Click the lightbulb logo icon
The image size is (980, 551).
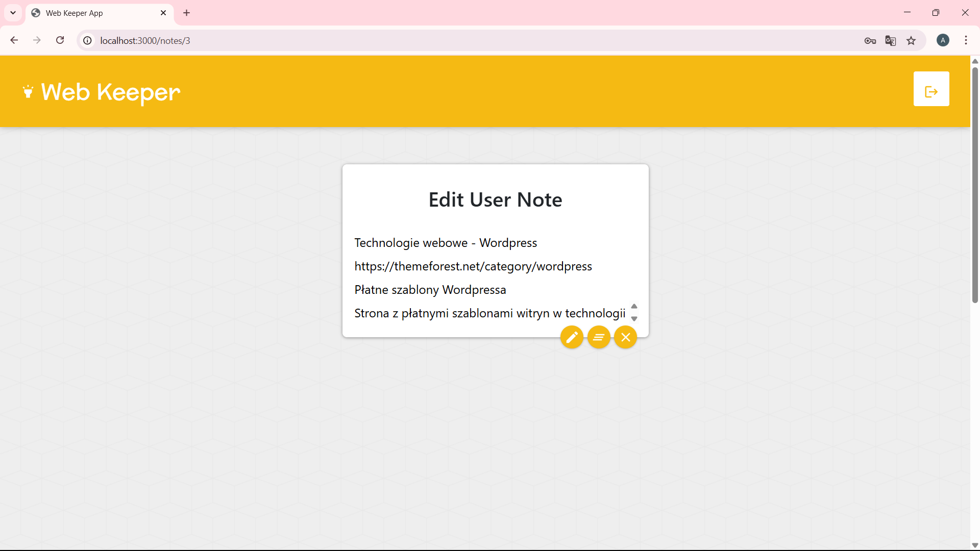coord(28,91)
